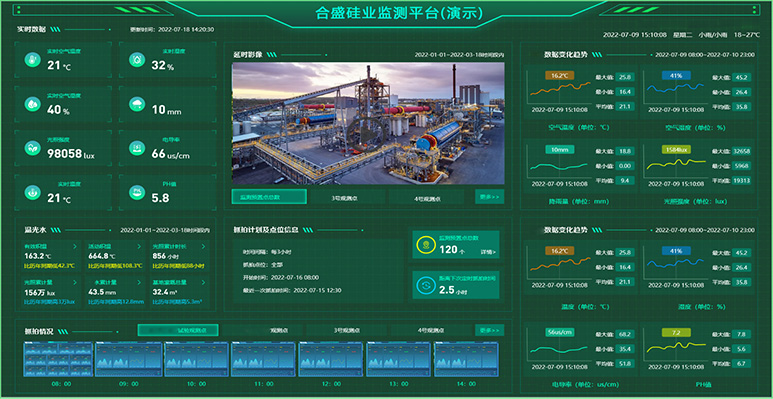The height and width of the screenshot is (399, 773).
Task: Select the highlighted first tab under the video
Action: pyautogui.click(x=269, y=197)
